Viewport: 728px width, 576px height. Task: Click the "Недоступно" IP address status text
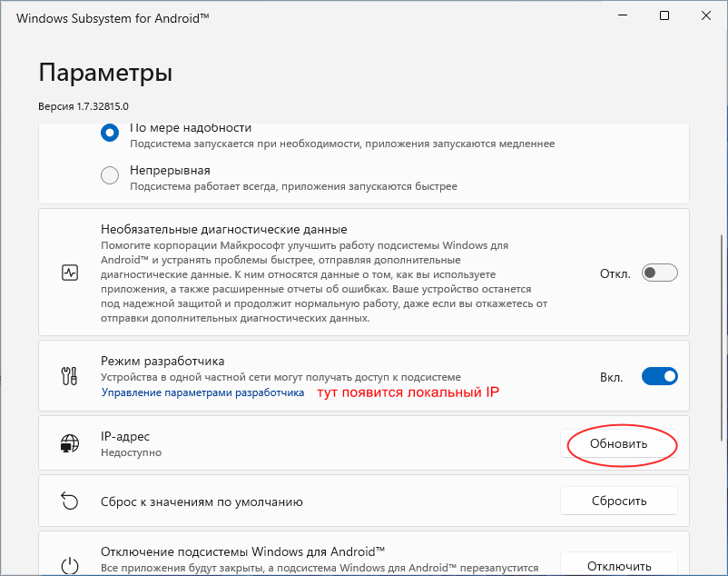coord(131,452)
